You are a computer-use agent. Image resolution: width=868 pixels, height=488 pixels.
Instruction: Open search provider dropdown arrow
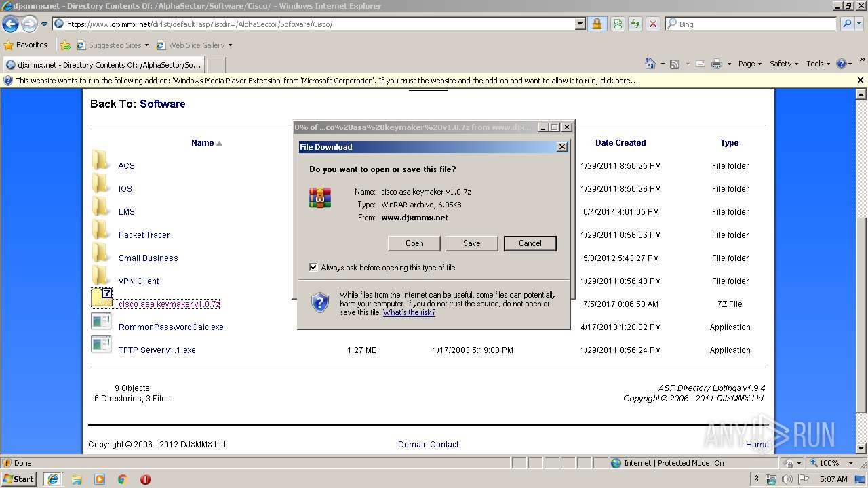click(x=859, y=24)
